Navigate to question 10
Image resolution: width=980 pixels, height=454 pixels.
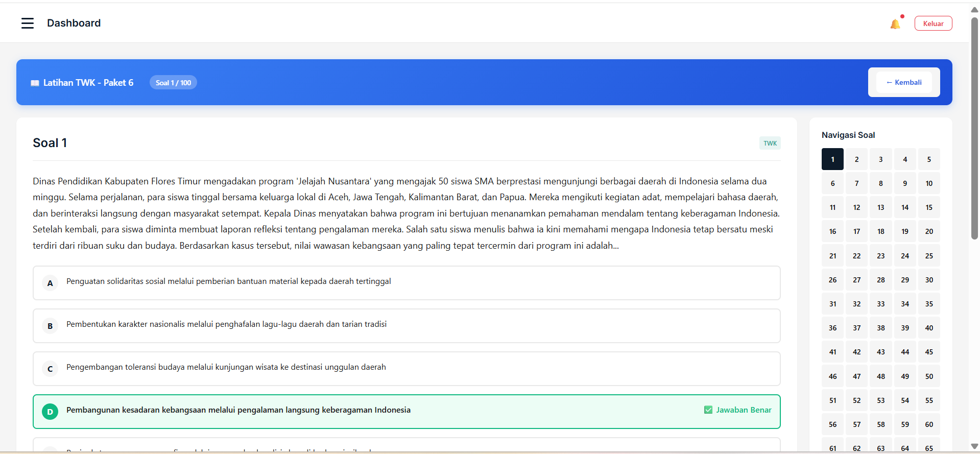tap(928, 183)
